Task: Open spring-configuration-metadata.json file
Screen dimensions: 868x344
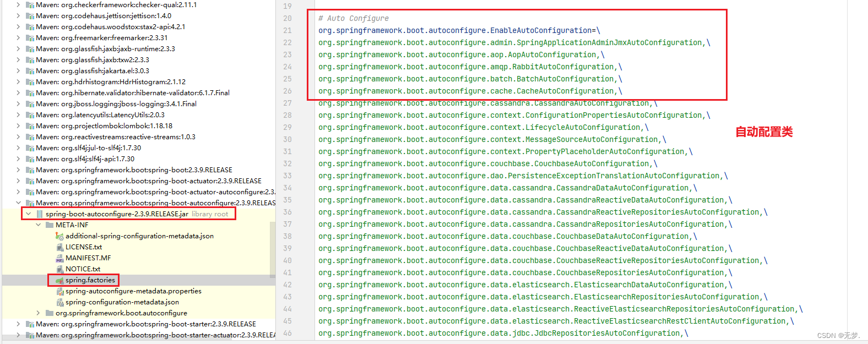Action: coord(122,302)
